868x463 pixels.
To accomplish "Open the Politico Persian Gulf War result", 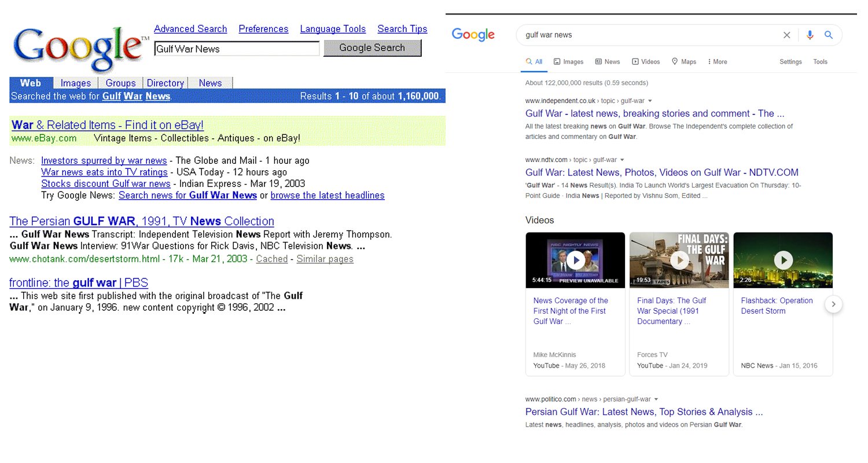I will (x=644, y=412).
